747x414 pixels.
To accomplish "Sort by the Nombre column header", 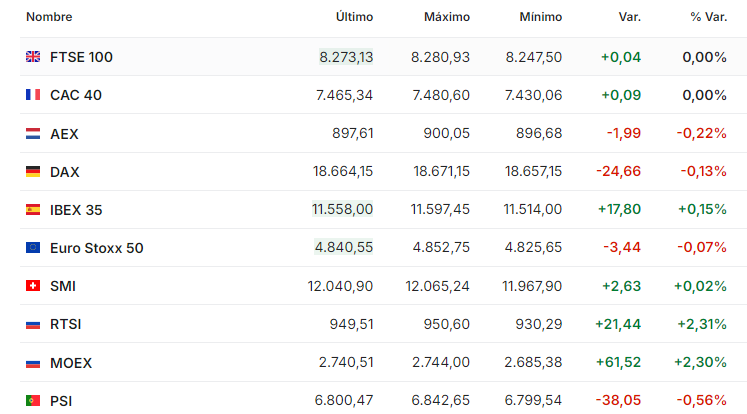I will point(49,17).
